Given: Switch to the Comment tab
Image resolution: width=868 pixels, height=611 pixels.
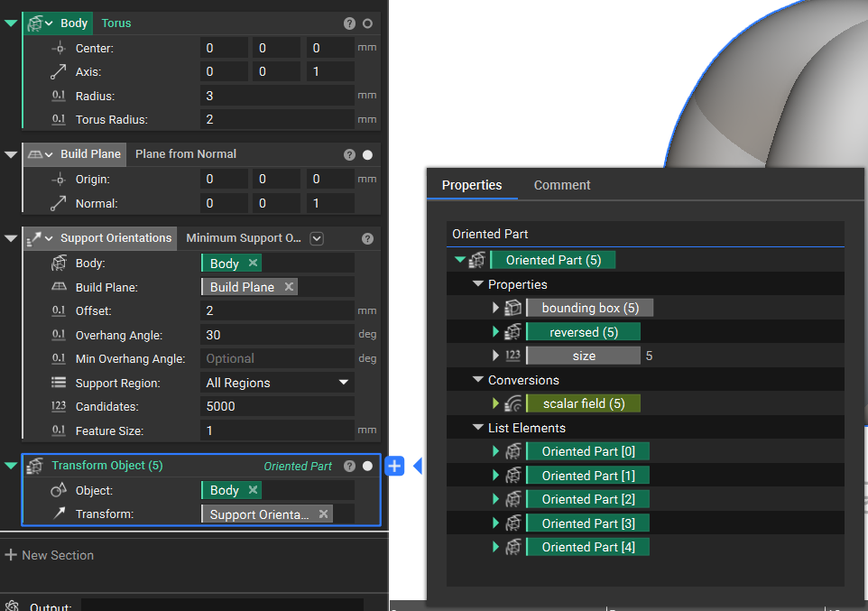Looking at the screenshot, I should click(562, 185).
